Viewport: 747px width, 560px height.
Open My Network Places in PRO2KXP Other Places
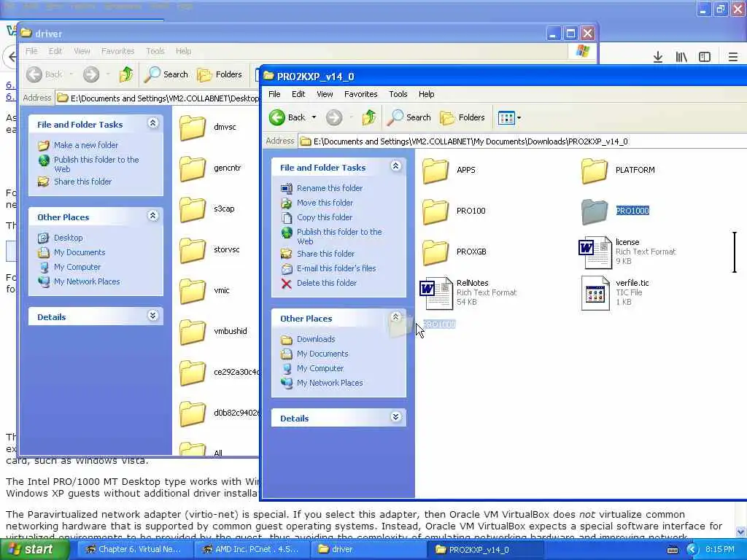coord(329,383)
